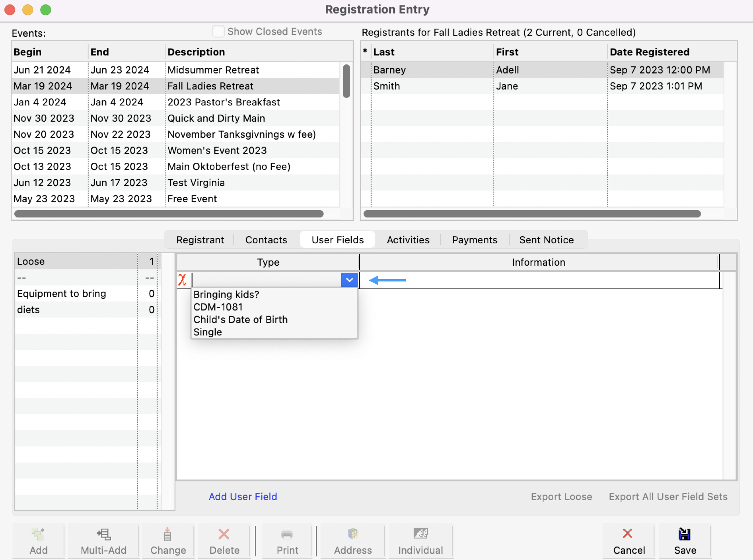Remove user field row with red X

click(182, 280)
